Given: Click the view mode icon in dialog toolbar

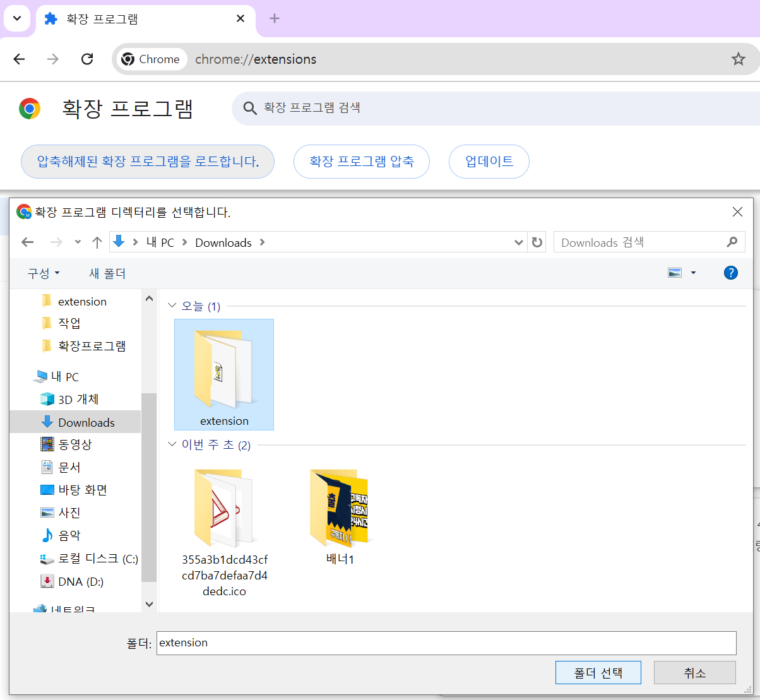Looking at the screenshot, I should 675,273.
